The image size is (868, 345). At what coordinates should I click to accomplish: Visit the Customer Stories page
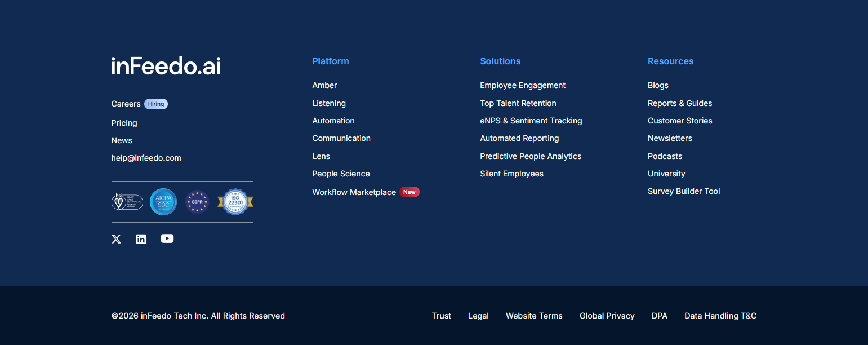pyautogui.click(x=679, y=121)
